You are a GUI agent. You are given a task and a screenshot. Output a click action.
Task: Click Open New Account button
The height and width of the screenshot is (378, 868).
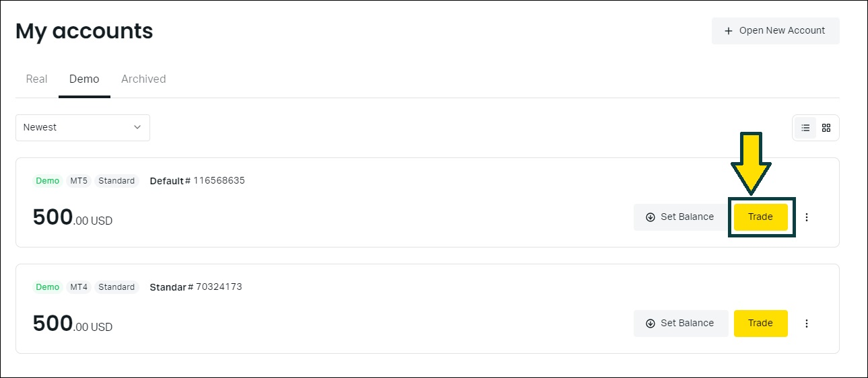pyautogui.click(x=775, y=31)
